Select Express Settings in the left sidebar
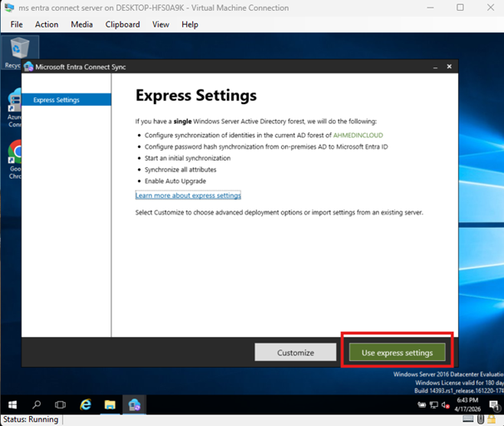Viewport: 504px width, 426px height. tap(67, 100)
